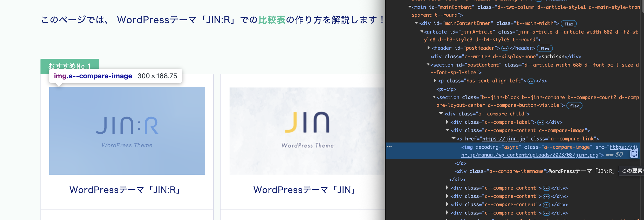Click the JIN WordPress Theme image
This screenshot has height=220, width=644.
(307, 131)
